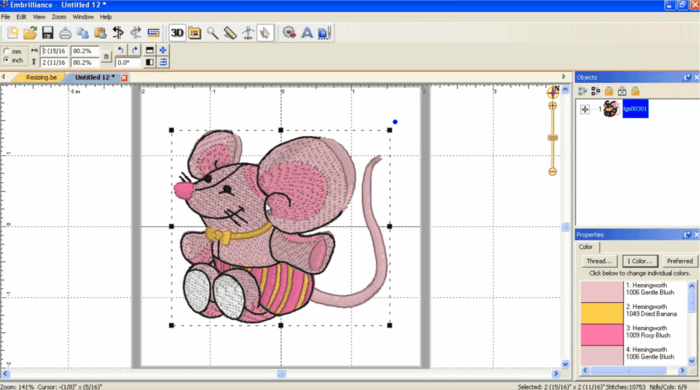700x390 pixels.
Task: Select the pointer select tool
Action: pos(265,33)
